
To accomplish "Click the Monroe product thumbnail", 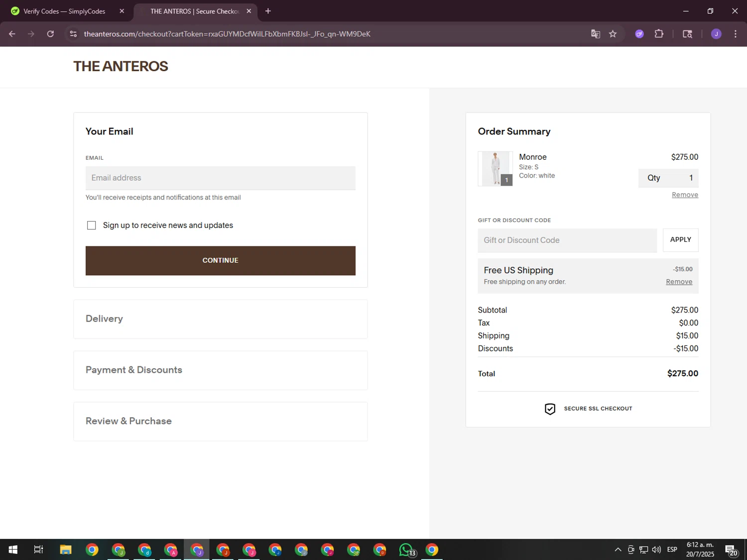I will tap(495, 169).
